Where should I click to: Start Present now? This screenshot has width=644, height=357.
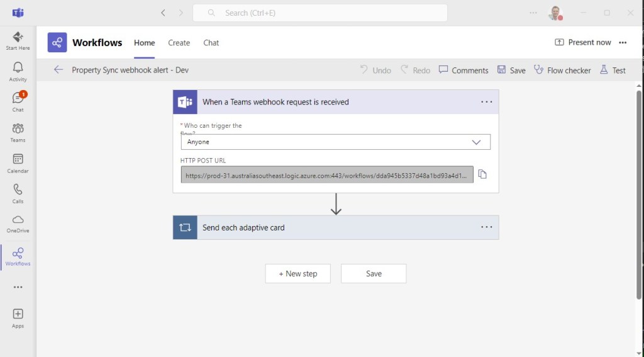click(583, 42)
